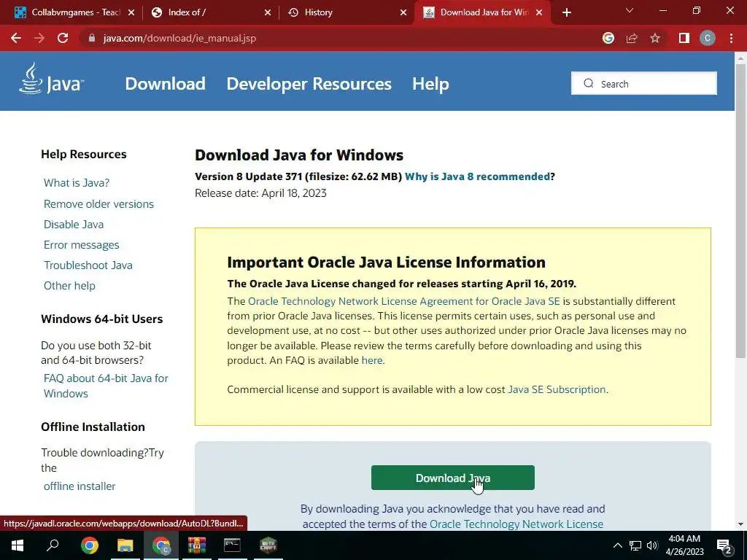
Task: Show hidden system tray icons
Action: 617,545
